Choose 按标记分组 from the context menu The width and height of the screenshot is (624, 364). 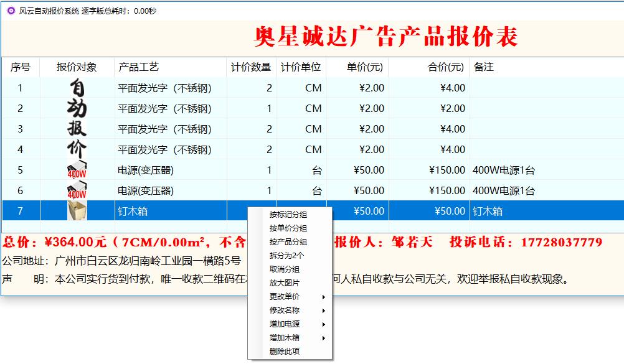click(x=288, y=215)
